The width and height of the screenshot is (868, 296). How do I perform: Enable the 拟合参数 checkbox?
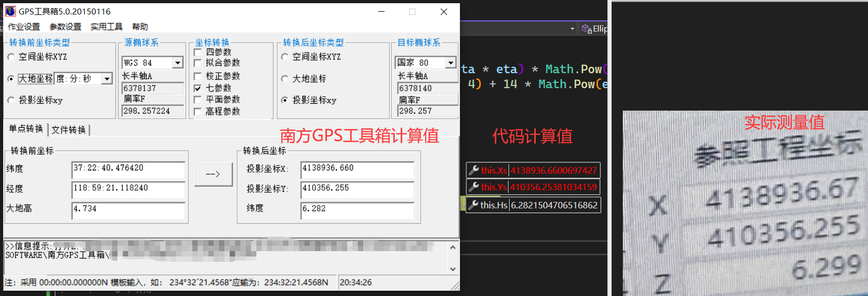(x=198, y=63)
